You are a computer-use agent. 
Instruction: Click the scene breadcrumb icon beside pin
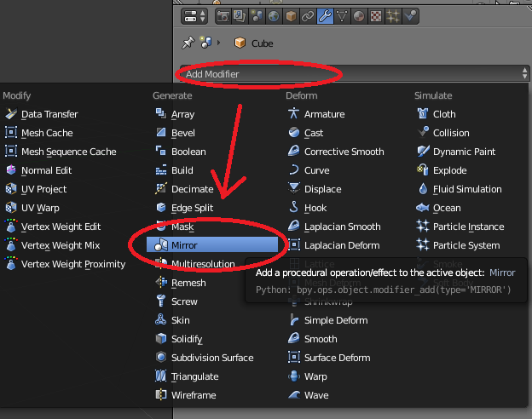(205, 43)
